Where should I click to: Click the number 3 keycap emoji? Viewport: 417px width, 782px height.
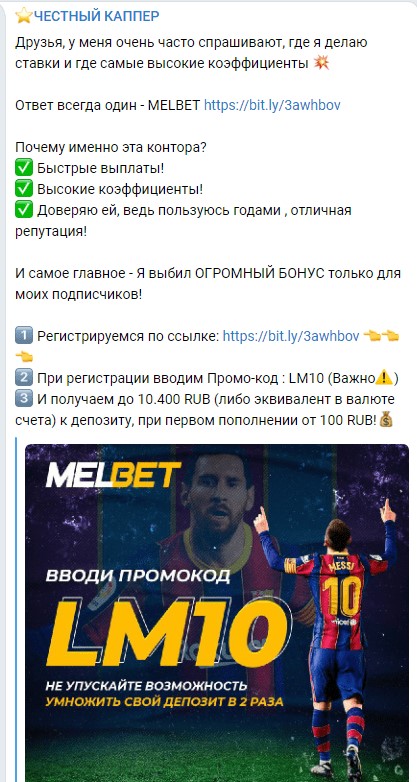click(23, 399)
